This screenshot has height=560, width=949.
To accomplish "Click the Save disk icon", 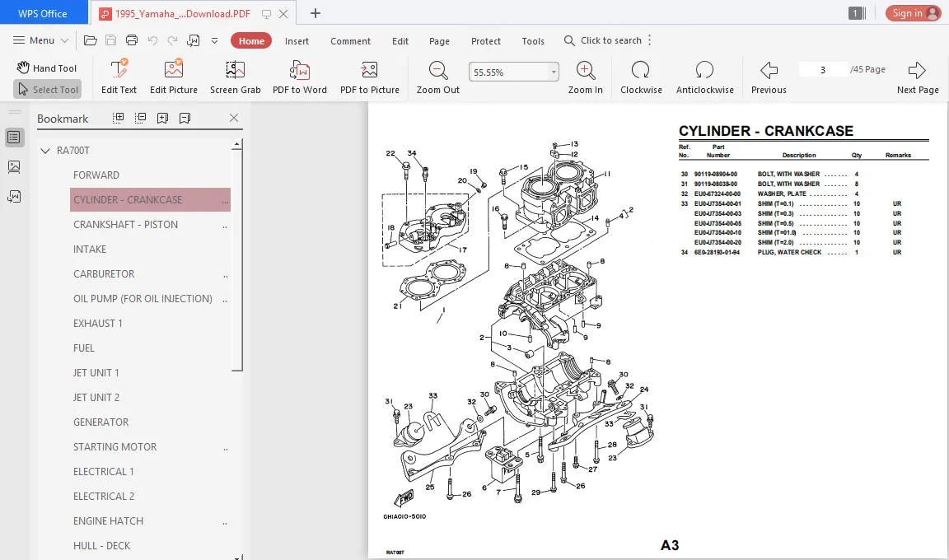I will [x=110, y=40].
